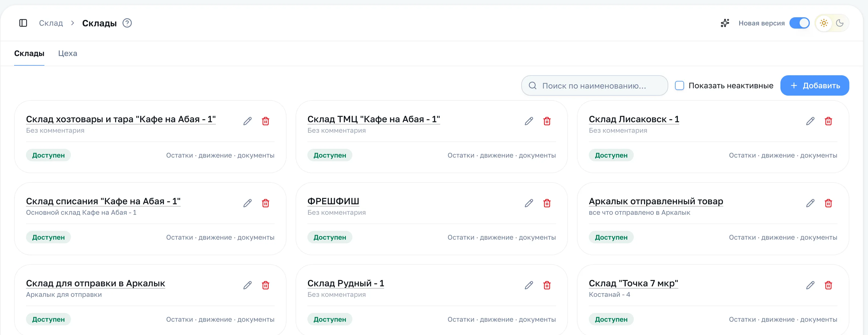Edit Склад Рудный - 1 card
Viewport: 868px width, 335px height.
click(x=529, y=285)
